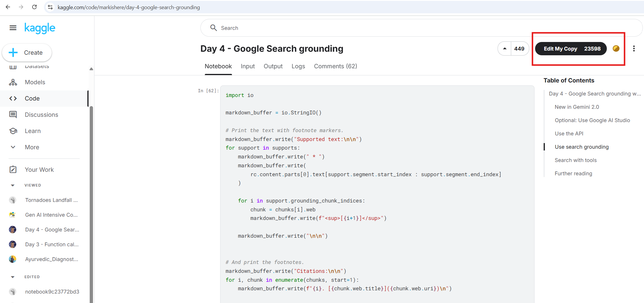Jump to Further reading section
This screenshot has height=303, width=644.
click(x=573, y=174)
